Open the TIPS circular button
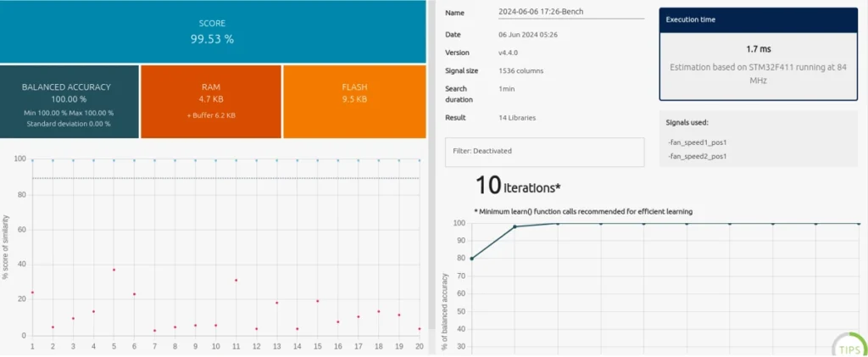This screenshot has height=357, width=868. [x=850, y=347]
